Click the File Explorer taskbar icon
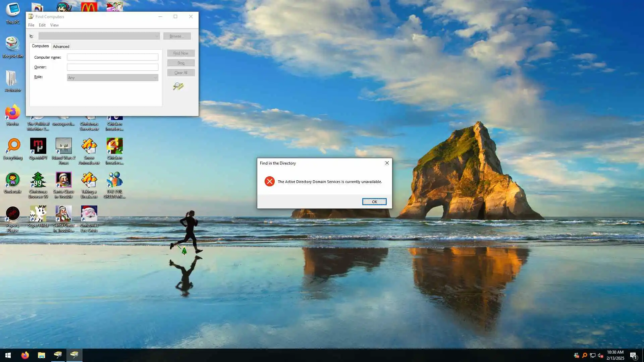This screenshot has width=644, height=362. pyautogui.click(x=41, y=355)
